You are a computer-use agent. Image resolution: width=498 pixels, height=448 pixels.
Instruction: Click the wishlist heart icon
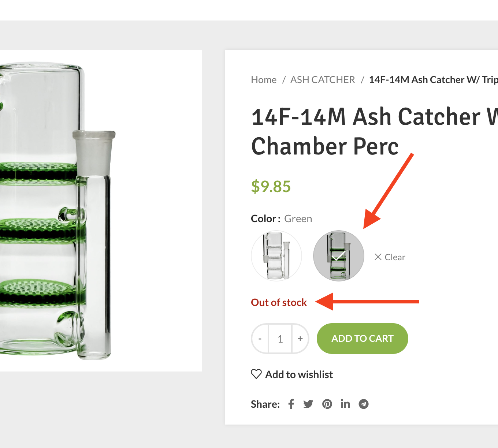pyautogui.click(x=256, y=374)
